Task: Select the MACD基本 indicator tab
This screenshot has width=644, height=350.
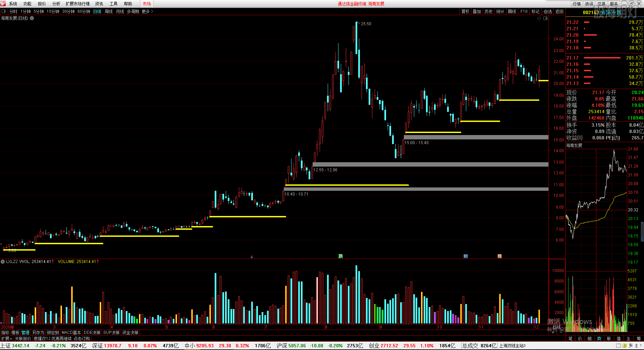Action: pos(71,333)
